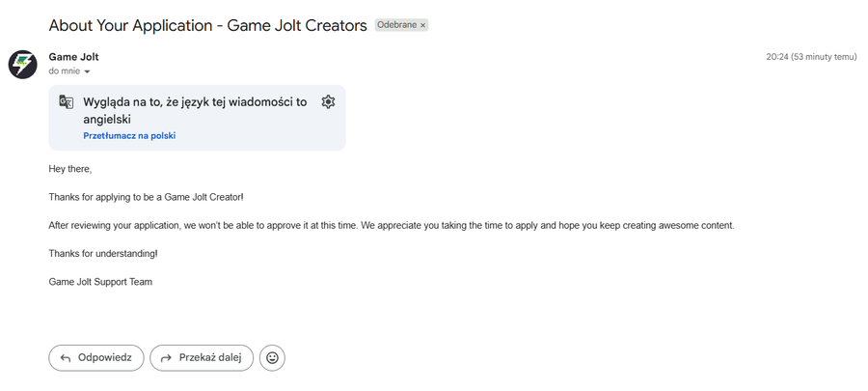Click the Google Translate icon in the language banner
The image size is (868, 391).
[x=66, y=102]
